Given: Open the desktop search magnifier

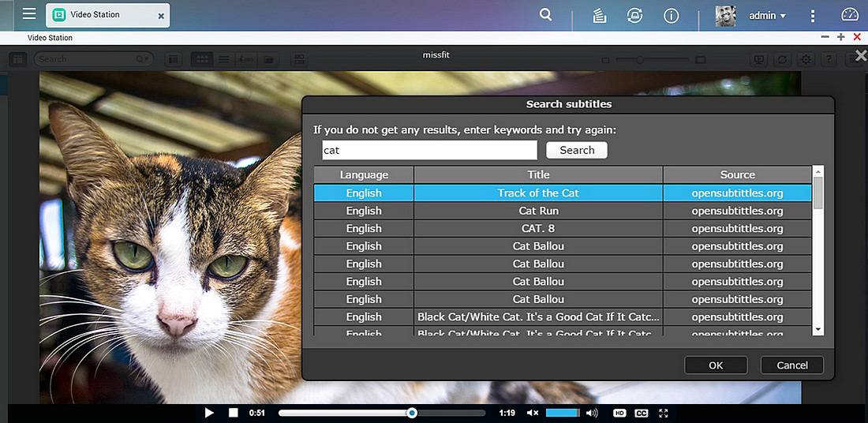Looking at the screenshot, I should tap(546, 15).
